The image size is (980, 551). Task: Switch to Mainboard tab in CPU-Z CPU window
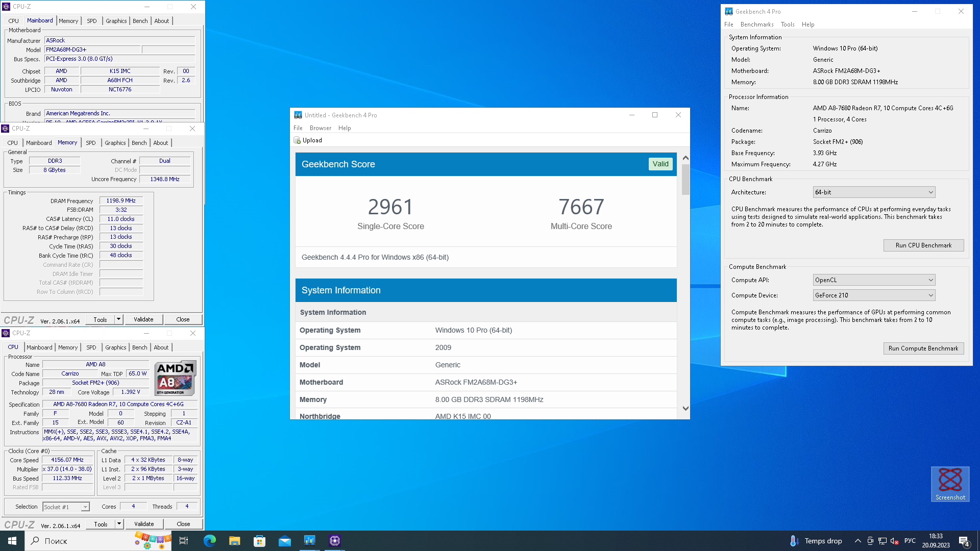click(x=39, y=347)
